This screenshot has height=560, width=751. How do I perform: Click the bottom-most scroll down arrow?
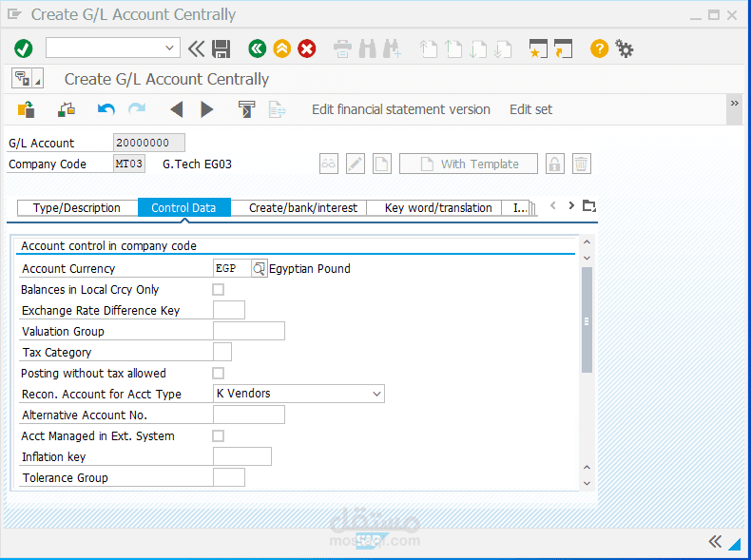(587, 483)
